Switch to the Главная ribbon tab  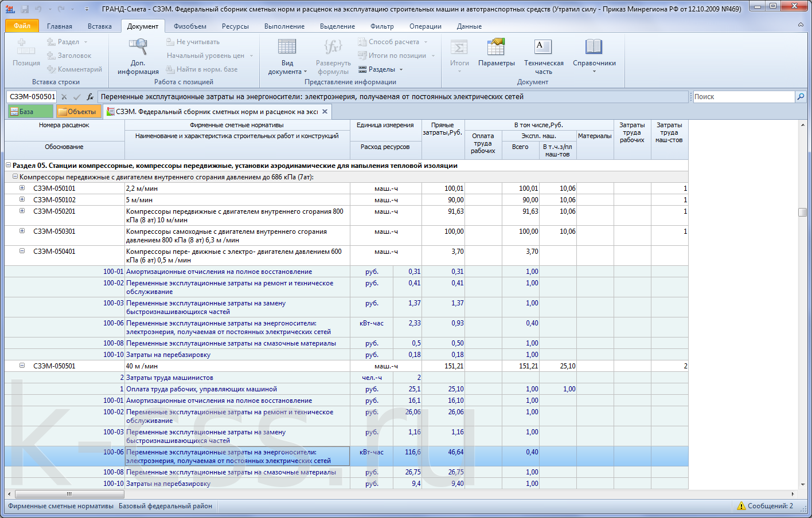pyautogui.click(x=60, y=26)
